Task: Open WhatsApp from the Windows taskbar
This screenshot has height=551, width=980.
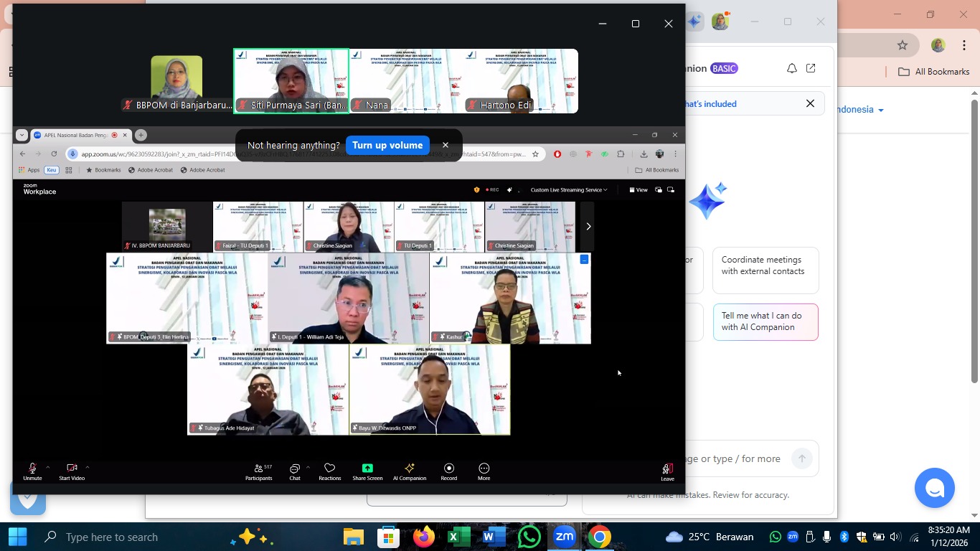Action: (x=529, y=537)
